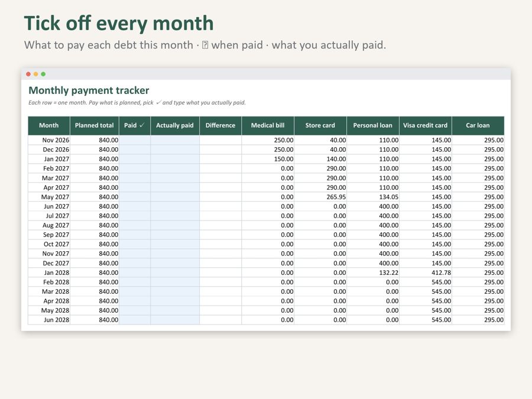Open the Paid dropdown cell for Jun 2027

click(x=135, y=207)
